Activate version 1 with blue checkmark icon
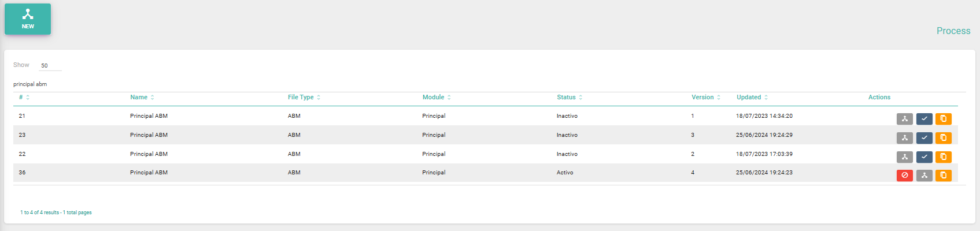The width and height of the screenshot is (980, 231). coord(924,119)
